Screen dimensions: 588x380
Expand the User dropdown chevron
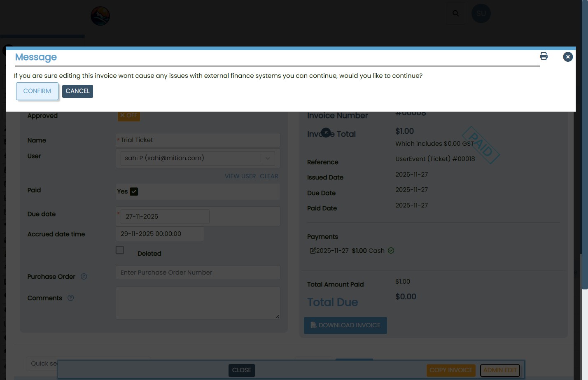[x=268, y=159]
